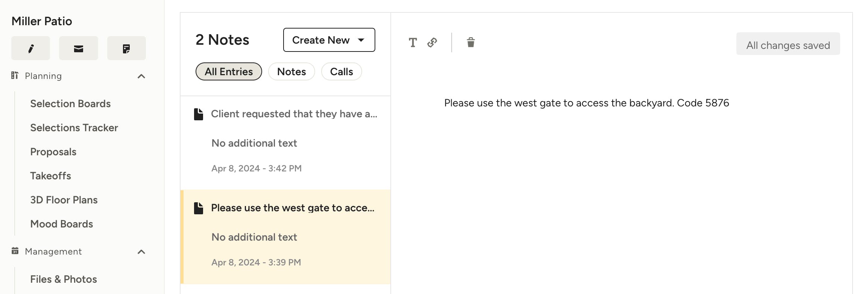This screenshot has height=294, width=868.
Task: Open Files & Photos page
Action: pyautogui.click(x=64, y=279)
